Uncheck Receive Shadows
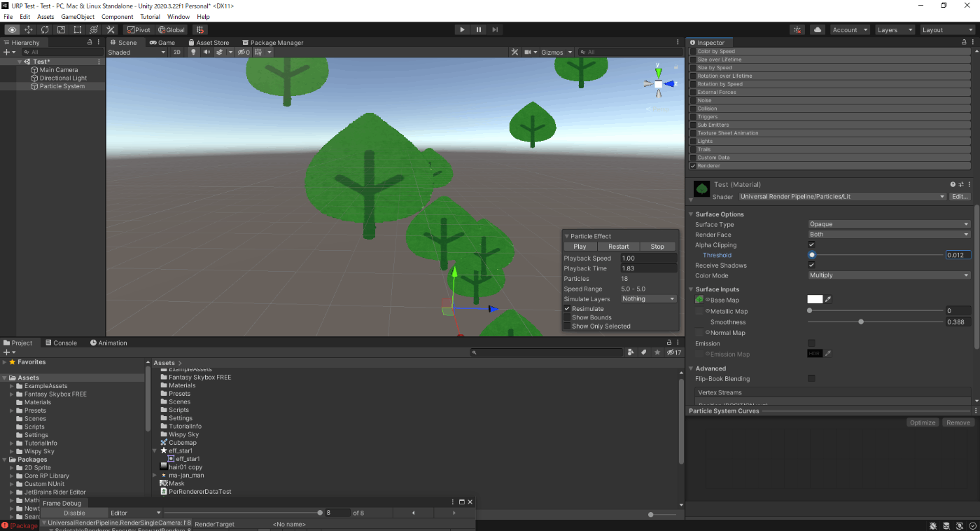 811,265
